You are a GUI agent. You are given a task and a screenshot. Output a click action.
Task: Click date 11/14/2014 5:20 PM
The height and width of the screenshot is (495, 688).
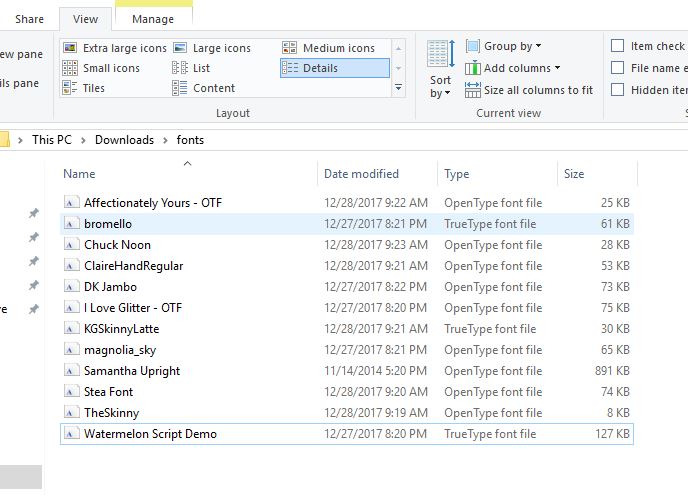click(376, 371)
